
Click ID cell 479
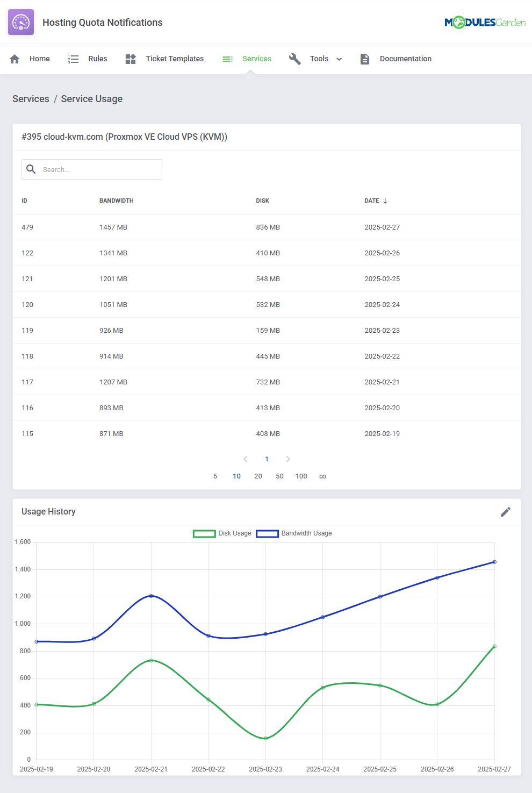point(27,227)
